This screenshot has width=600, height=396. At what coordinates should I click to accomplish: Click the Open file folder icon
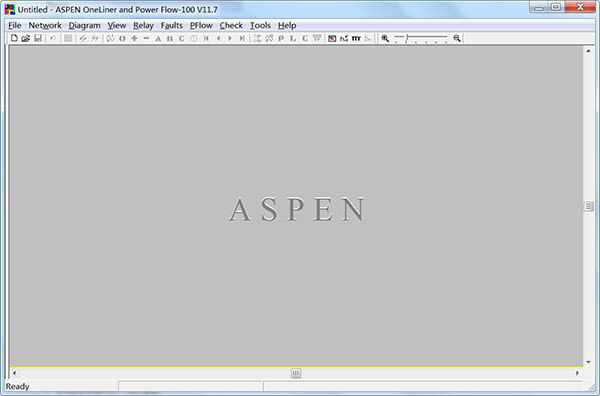tap(26, 38)
